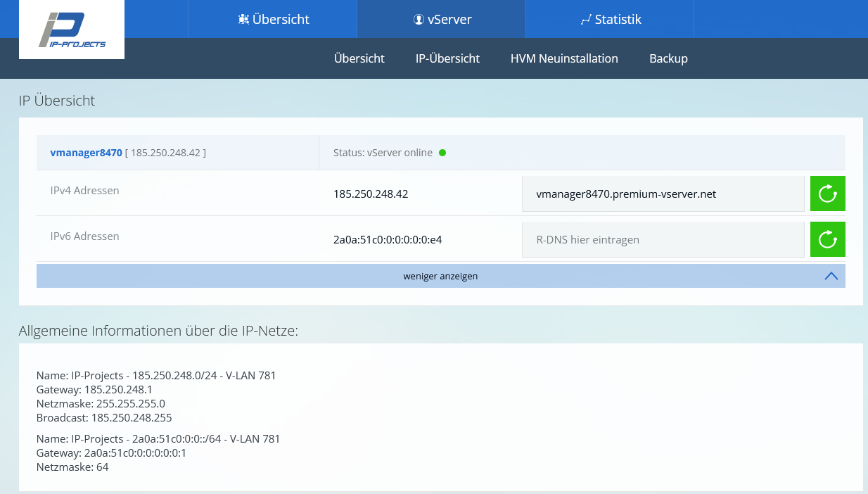This screenshot has width=868, height=494.
Task: Click Gateway: 185.250.248.1 line
Action: [x=94, y=389]
